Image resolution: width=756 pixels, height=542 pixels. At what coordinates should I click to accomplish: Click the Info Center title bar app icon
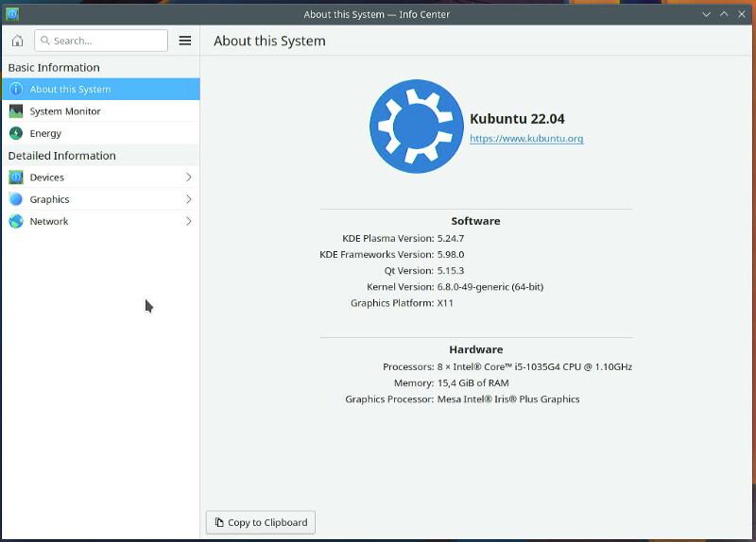pos(11,14)
